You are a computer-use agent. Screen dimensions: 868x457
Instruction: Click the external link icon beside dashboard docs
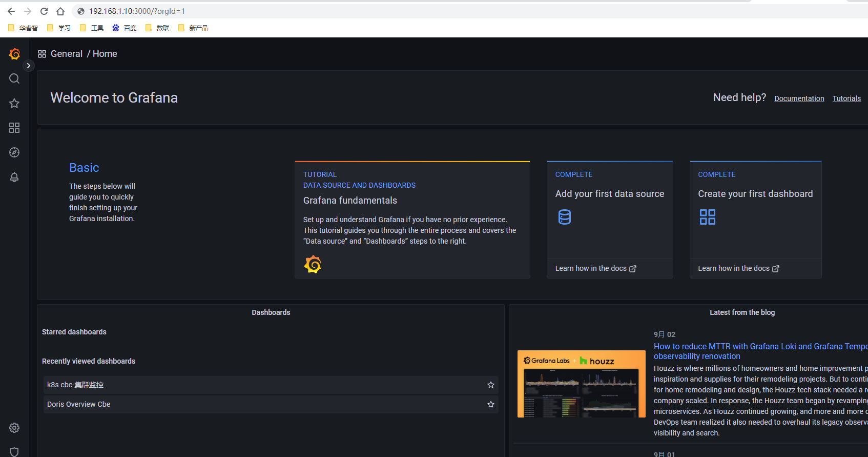(776, 269)
